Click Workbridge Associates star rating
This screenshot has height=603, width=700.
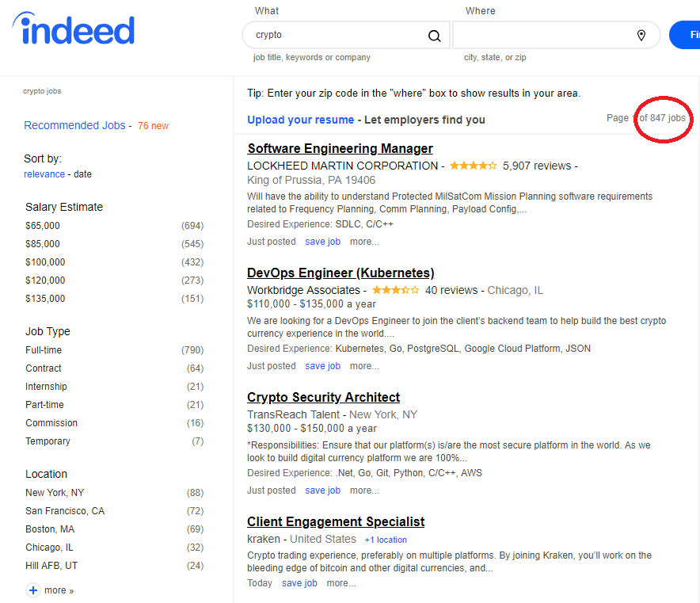396,290
